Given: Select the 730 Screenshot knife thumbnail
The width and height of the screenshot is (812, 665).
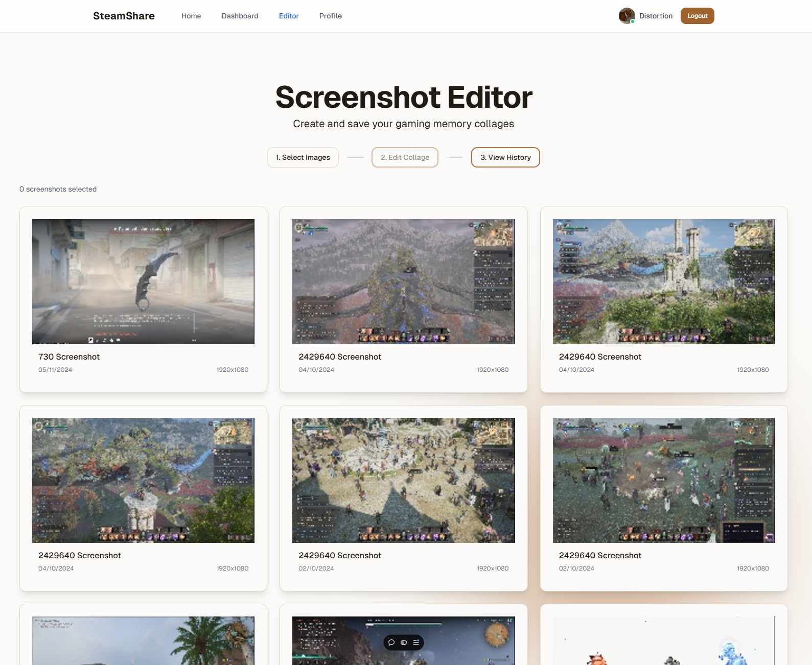Looking at the screenshot, I should pyautogui.click(x=143, y=281).
